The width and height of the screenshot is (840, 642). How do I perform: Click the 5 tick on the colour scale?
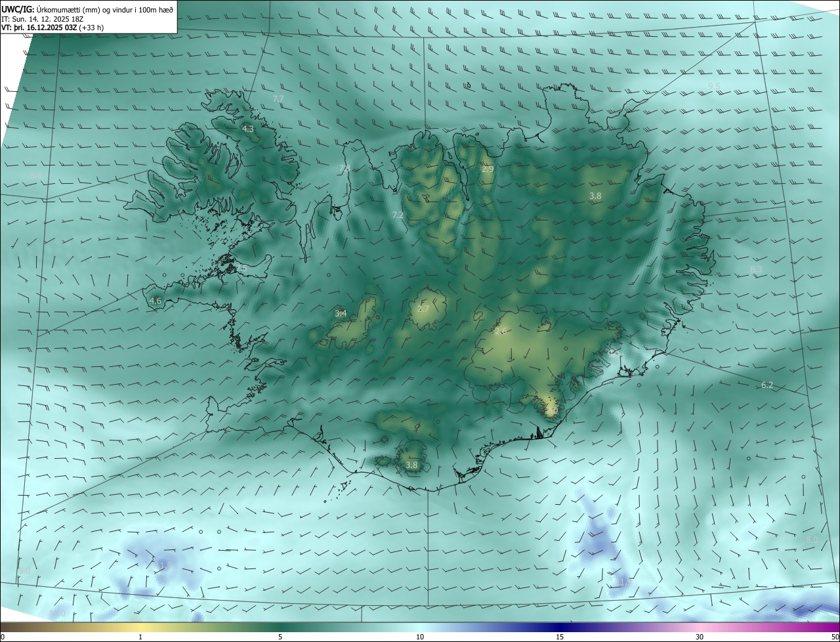pyautogui.click(x=280, y=637)
